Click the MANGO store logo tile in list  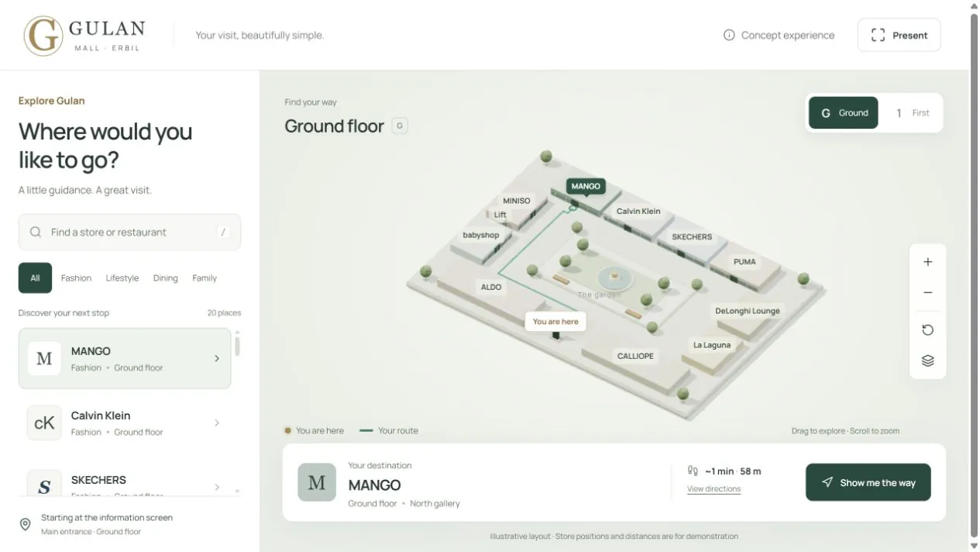coord(44,358)
